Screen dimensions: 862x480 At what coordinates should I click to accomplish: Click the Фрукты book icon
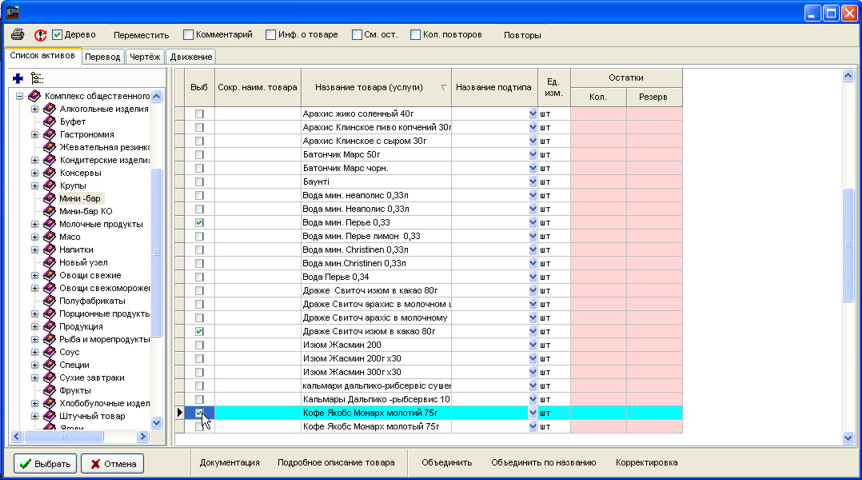[49, 391]
